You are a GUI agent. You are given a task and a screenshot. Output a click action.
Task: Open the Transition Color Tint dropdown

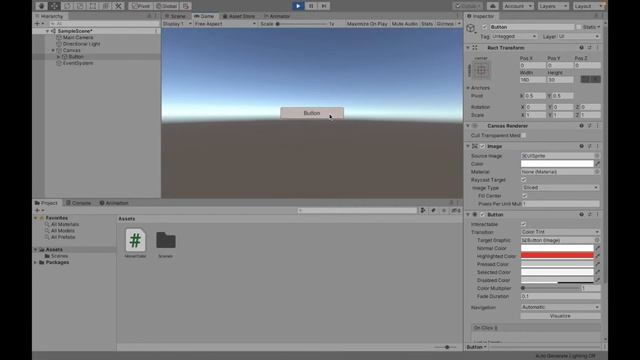(560, 232)
